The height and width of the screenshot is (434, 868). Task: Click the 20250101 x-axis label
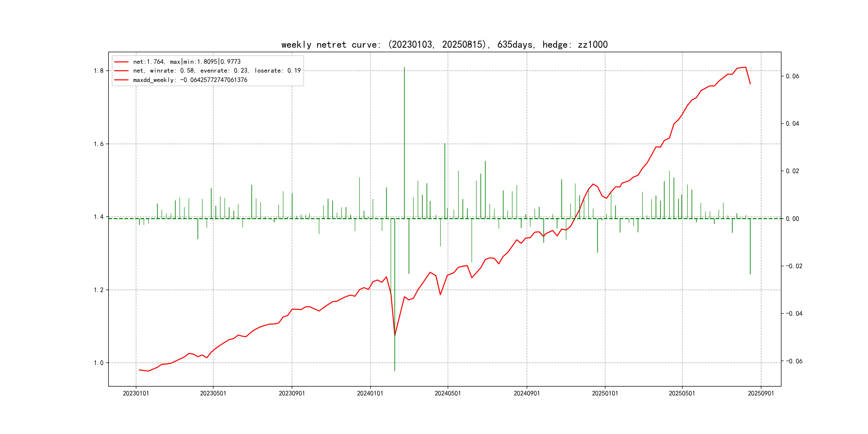point(605,394)
